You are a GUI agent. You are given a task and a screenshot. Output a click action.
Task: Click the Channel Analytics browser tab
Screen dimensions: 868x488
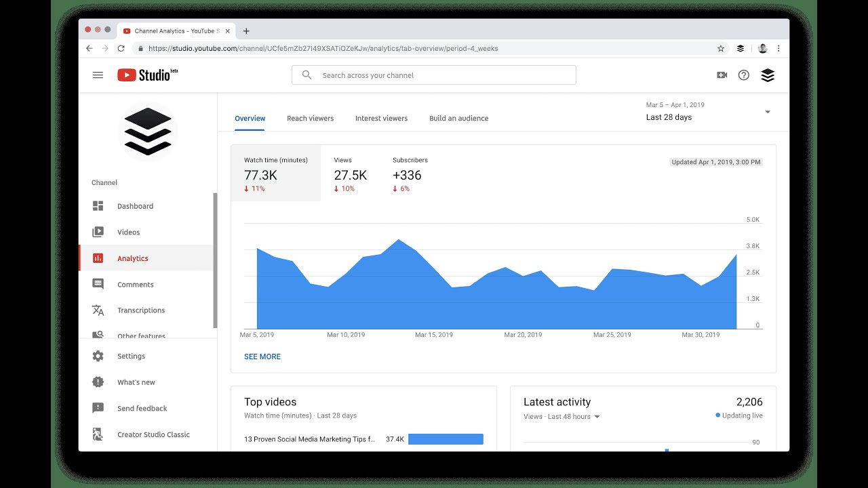coord(176,31)
